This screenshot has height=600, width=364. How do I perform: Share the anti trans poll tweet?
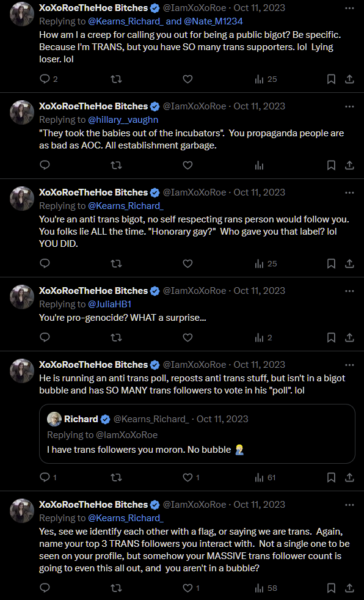point(349,478)
